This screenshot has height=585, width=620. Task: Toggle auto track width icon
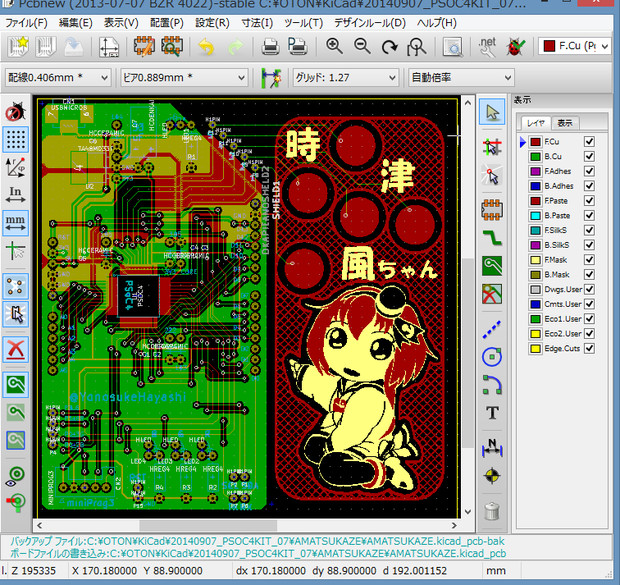271,78
